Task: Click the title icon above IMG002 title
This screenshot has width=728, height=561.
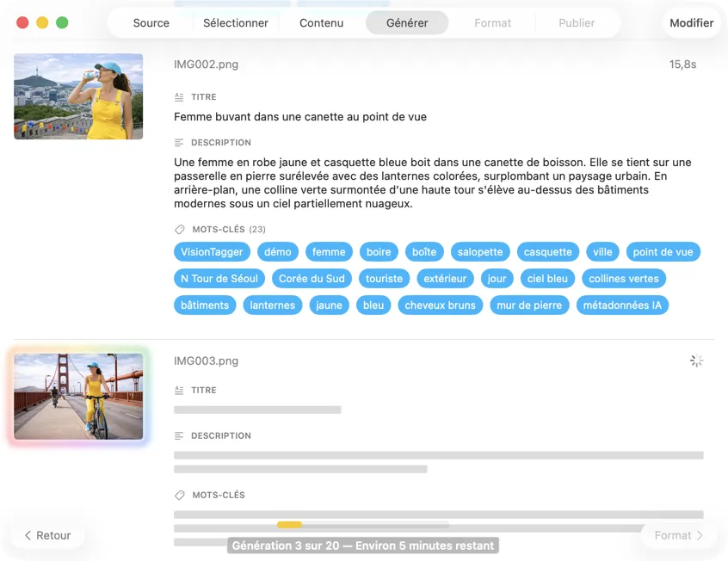Action: pos(179,97)
